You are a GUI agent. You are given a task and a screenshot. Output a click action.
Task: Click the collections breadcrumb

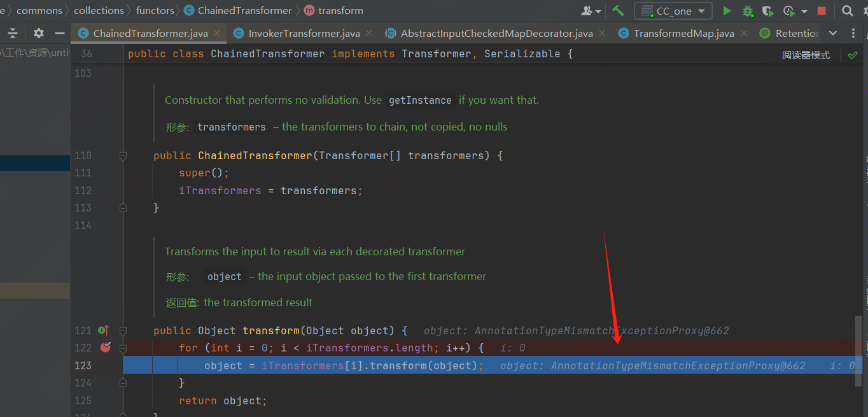point(99,11)
